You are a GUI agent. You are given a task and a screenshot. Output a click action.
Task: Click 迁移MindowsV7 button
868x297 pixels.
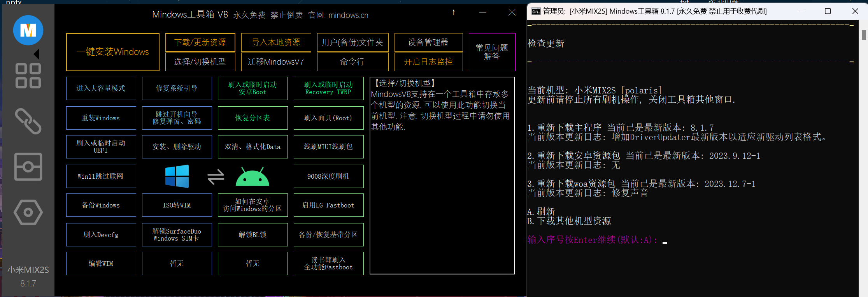pyautogui.click(x=276, y=62)
